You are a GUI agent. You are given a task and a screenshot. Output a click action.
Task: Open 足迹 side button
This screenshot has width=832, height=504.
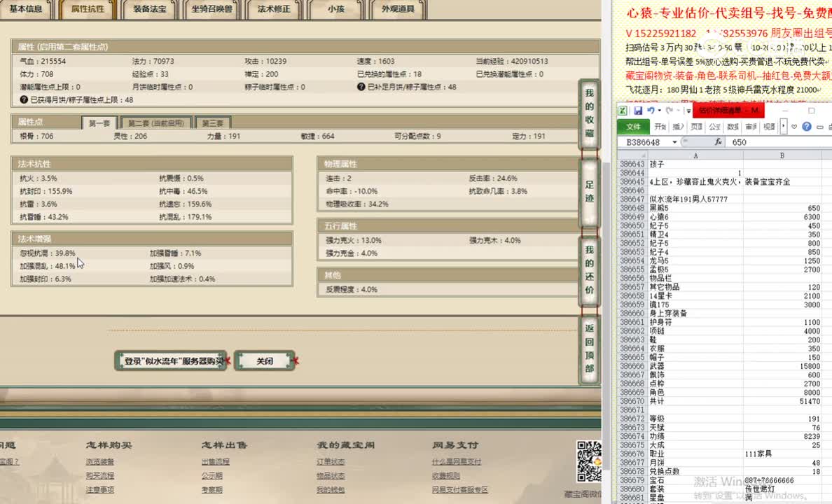(589, 192)
